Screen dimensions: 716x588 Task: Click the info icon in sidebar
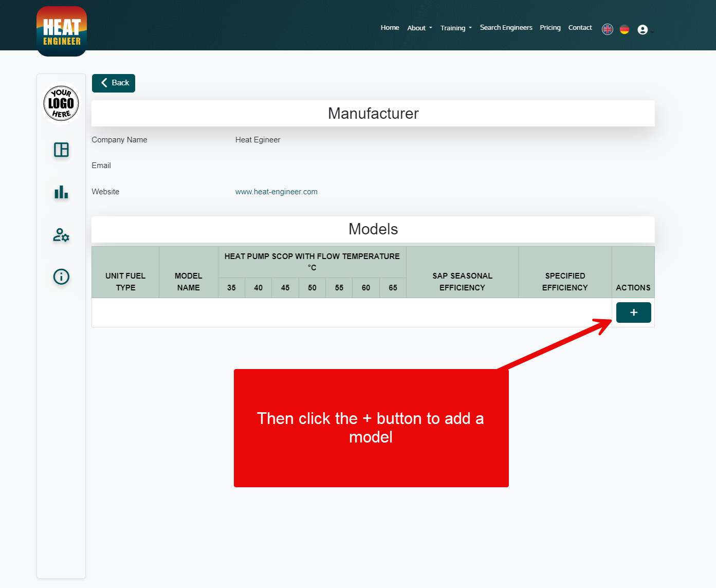pyautogui.click(x=61, y=277)
